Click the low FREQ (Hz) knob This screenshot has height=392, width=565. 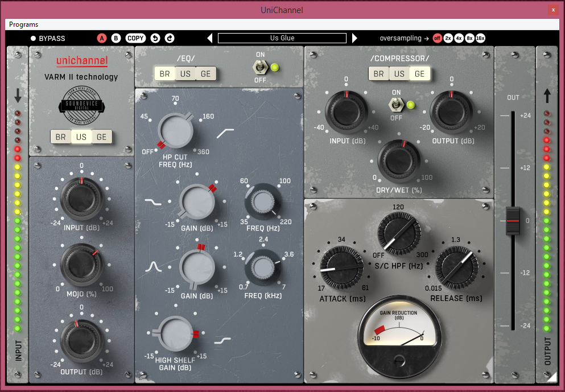(263, 201)
